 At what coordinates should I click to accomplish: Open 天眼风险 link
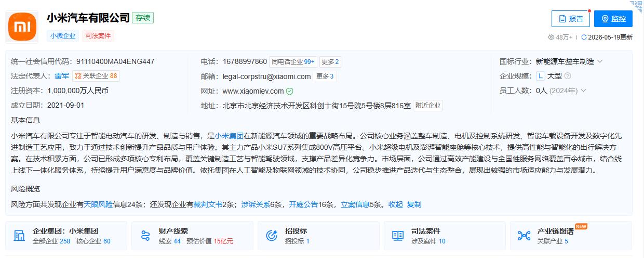(98, 204)
